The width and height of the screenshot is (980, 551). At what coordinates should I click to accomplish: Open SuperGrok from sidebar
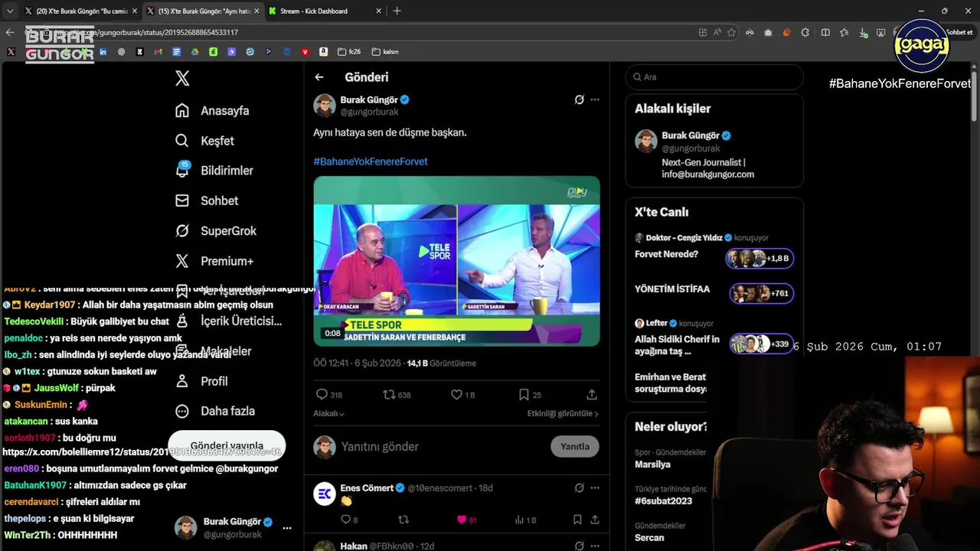[216, 231]
